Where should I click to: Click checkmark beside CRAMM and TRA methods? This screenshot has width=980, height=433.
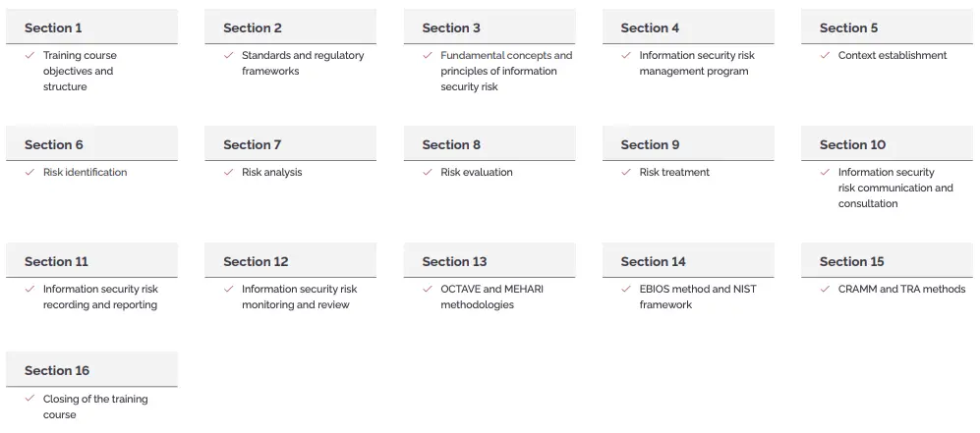pyautogui.click(x=825, y=289)
